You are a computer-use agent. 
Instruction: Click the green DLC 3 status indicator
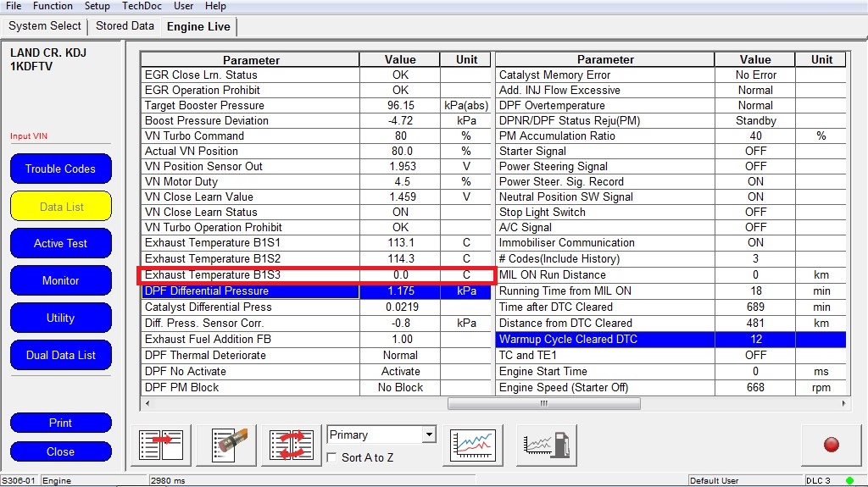(849, 480)
